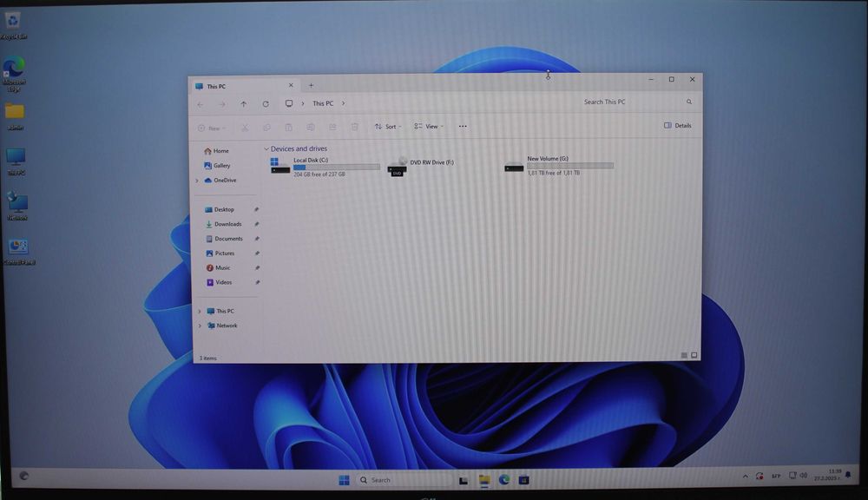Open the Sort dropdown

[x=388, y=127]
